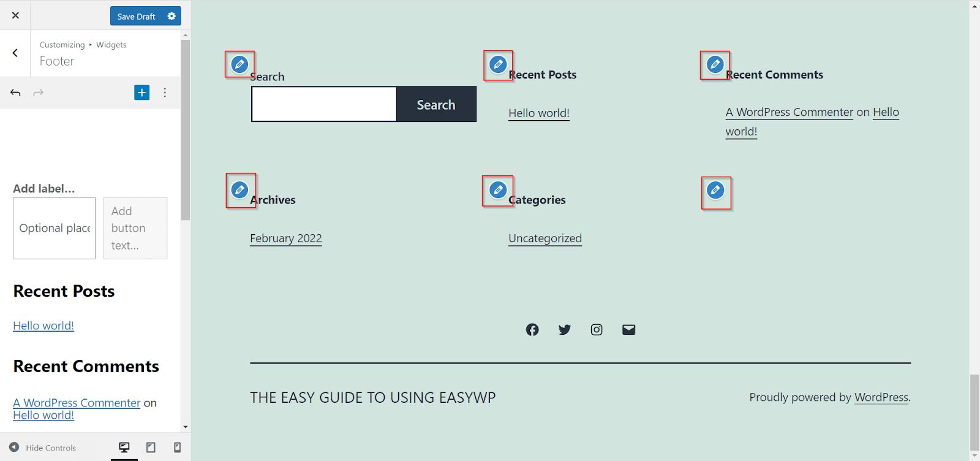Open the WordPress link in footer credit

tap(881, 397)
